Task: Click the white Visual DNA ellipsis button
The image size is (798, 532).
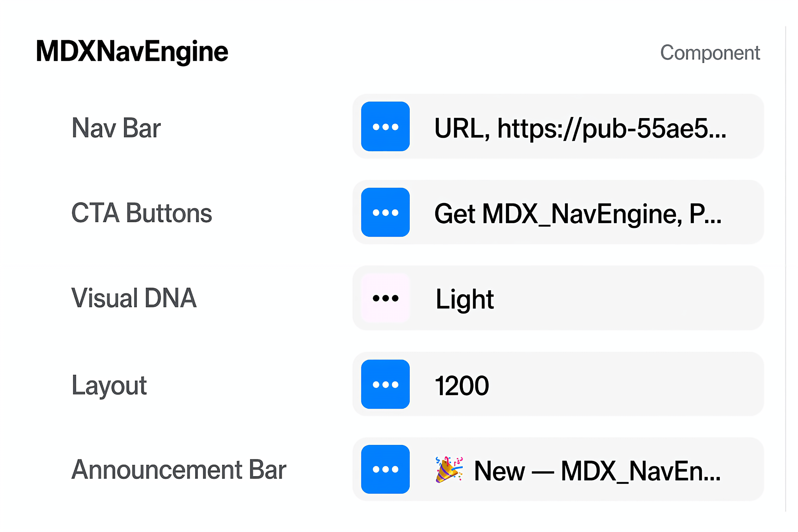Action: 385,298
